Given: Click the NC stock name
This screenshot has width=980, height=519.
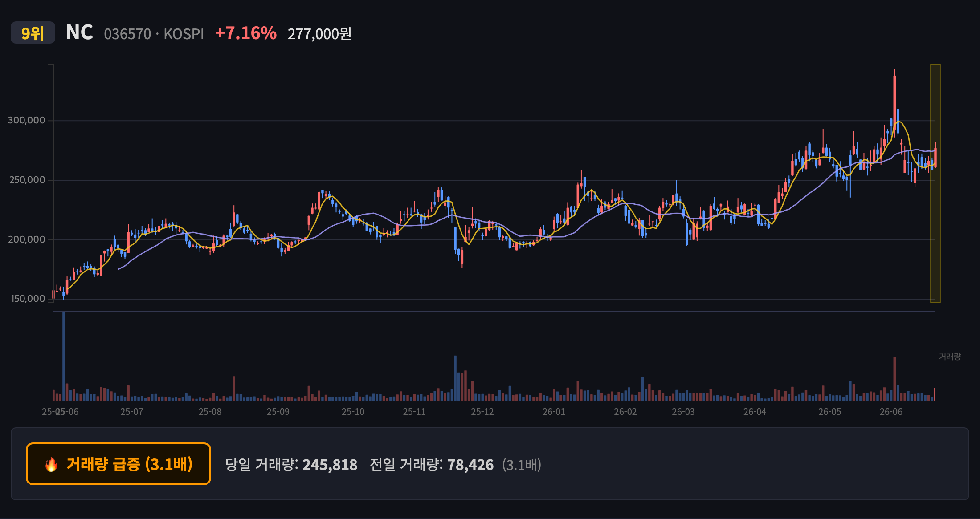Looking at the screenshot, I should pyautogui.click(x=79, y=33).
